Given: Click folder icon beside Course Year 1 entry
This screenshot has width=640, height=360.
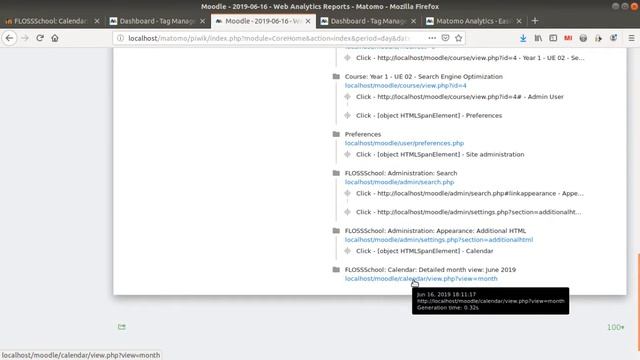Looking at the screenshot, I should click(336, 76).
